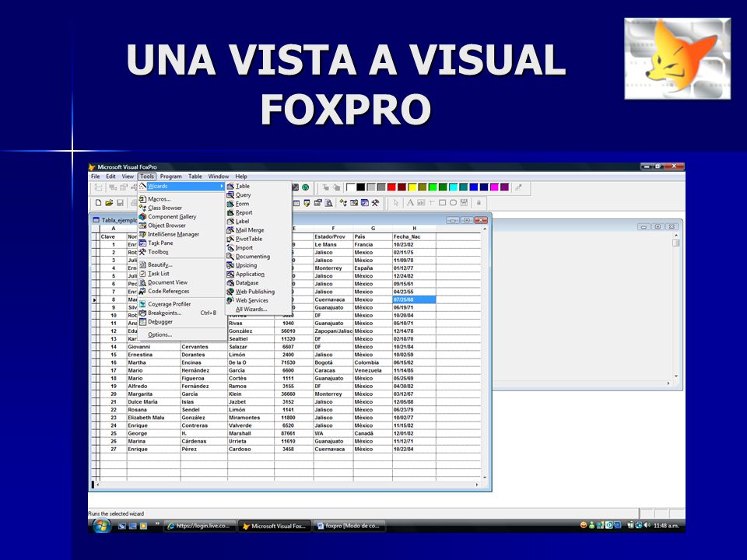
Task: Start the Report wizard
Action: coord(258,212)
